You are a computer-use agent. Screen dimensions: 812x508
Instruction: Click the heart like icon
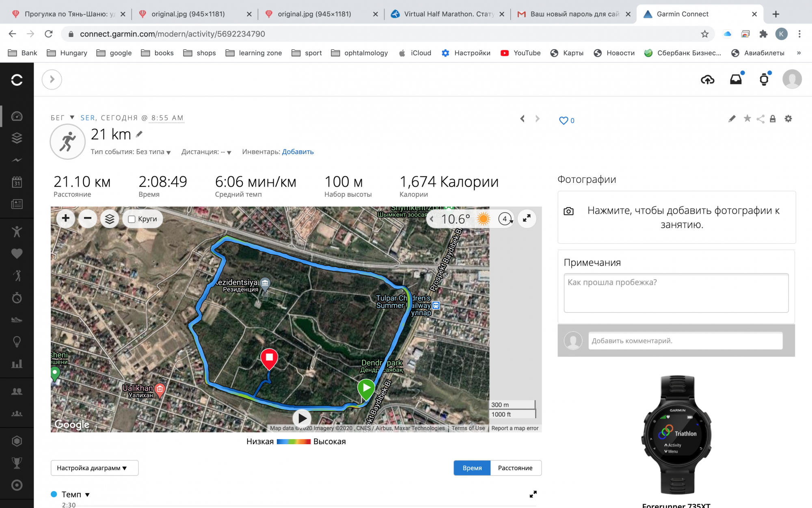coord(563,121)
